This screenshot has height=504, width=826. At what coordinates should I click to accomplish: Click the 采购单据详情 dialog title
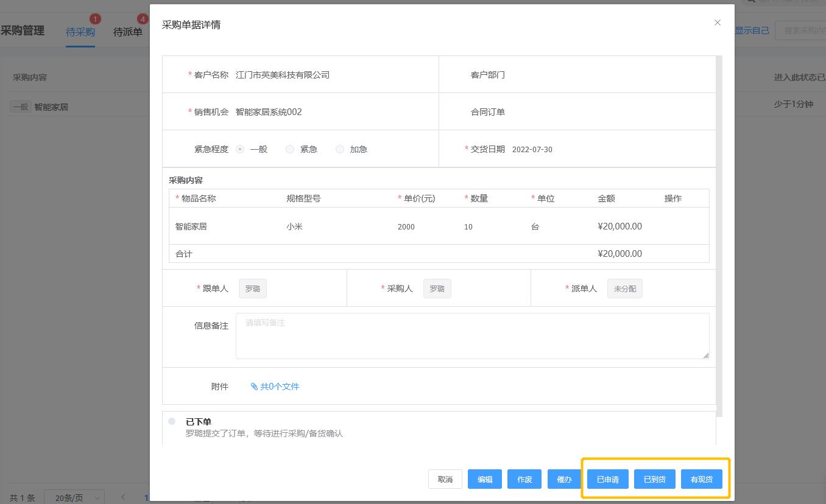coord(191,25)
